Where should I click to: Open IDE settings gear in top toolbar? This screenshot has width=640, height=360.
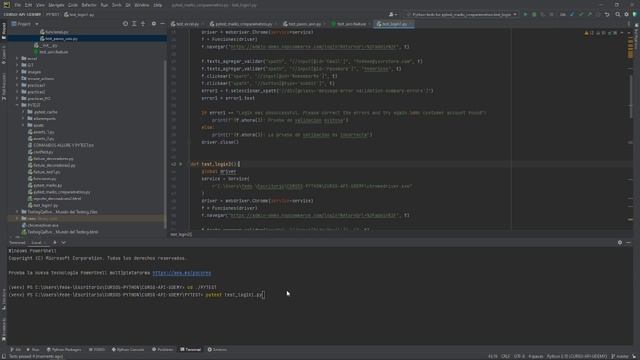[x=627, y=14]
